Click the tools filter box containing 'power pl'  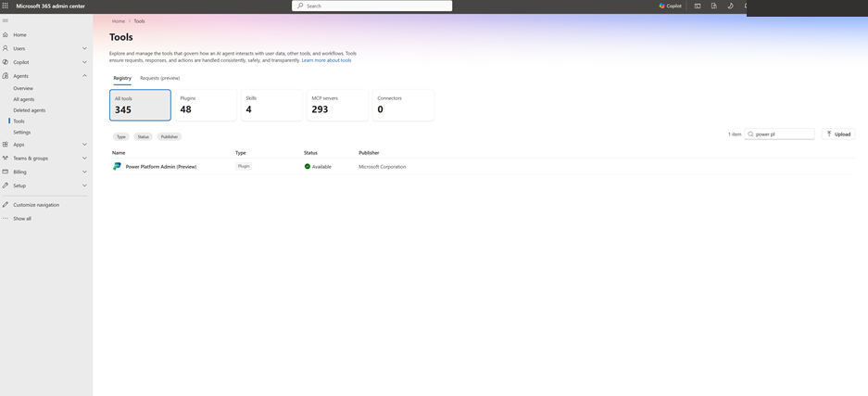point(779,134)
